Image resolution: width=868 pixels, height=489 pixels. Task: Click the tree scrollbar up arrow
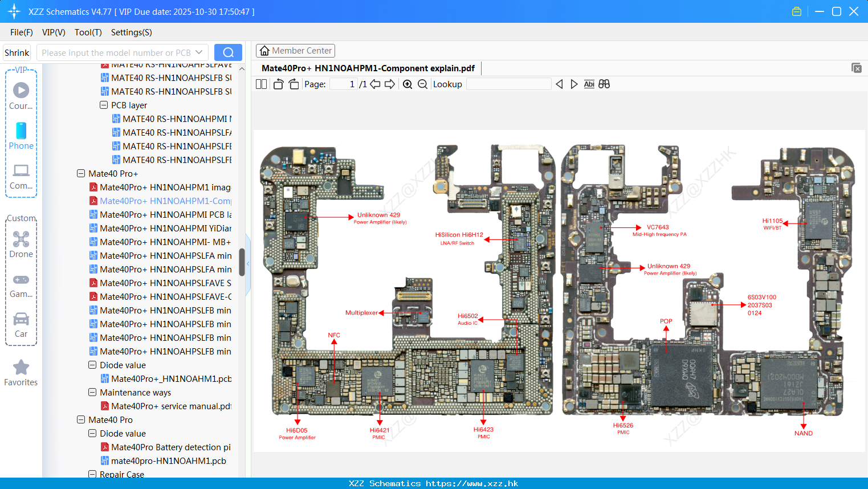click(242, 68)
